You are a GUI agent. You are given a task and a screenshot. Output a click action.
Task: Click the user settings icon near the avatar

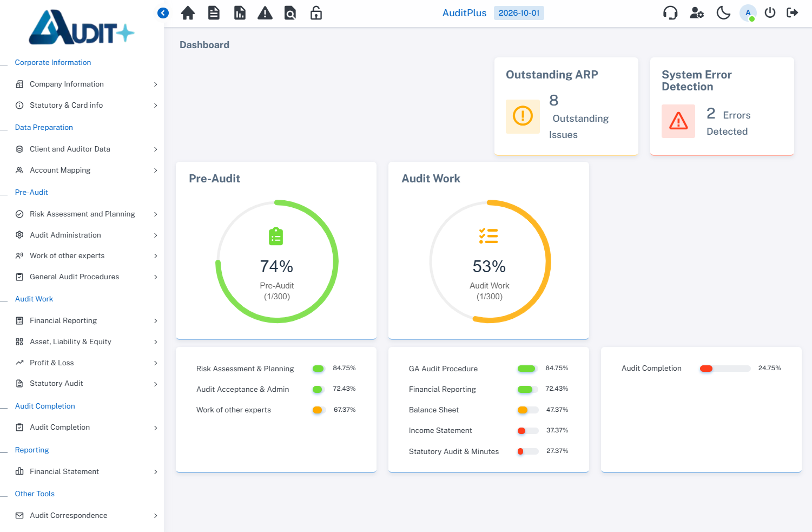point(697,12)
